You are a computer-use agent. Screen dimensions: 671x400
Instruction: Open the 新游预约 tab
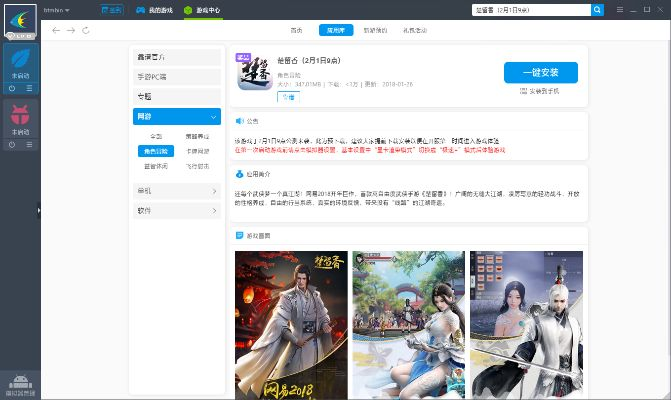click(x=375, y=30)
